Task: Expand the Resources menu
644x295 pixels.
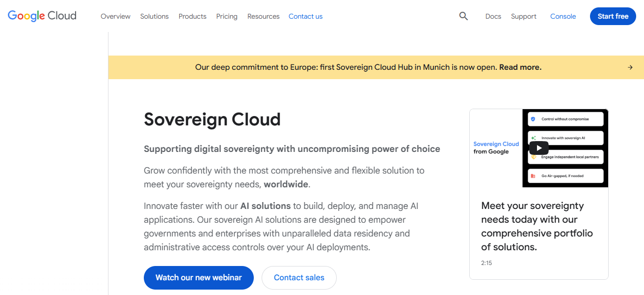Action: coord(263,16)
